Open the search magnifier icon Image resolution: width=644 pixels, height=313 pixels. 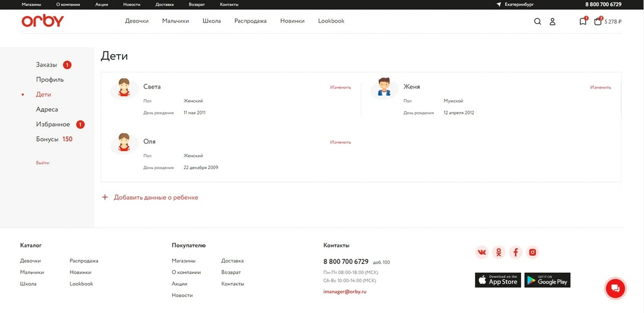(537, 21)
